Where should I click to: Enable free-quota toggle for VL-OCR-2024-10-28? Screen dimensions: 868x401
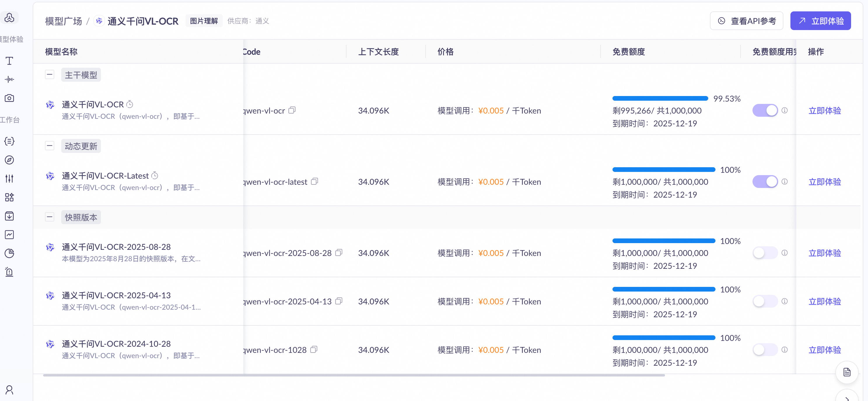(x=765, y=349)
